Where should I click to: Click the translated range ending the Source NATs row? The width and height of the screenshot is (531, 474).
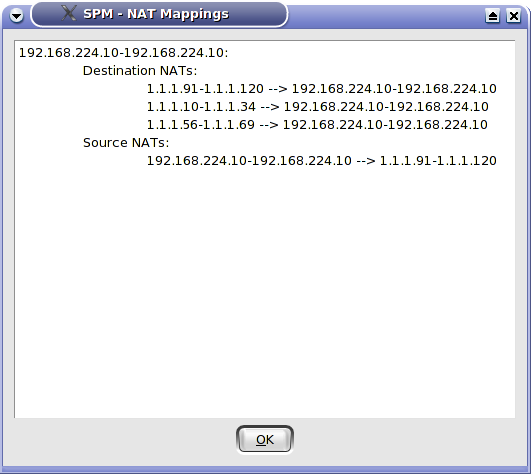click(x=438, y=160)
